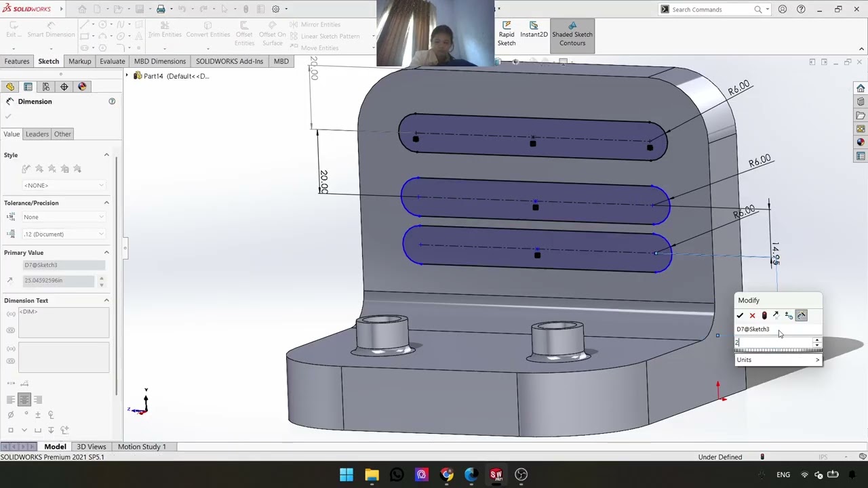Increase the Modify value with up spinner
Image resolution: width=868 pixels, height=488 pixels.
[x=817, y=340]
